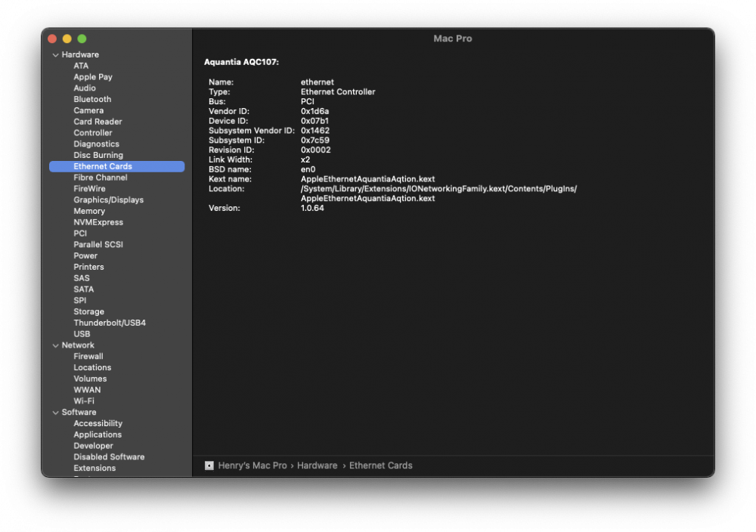Open Extensions under Software
The width and height of the screenshot is (756, 532).
pos(94,468)
